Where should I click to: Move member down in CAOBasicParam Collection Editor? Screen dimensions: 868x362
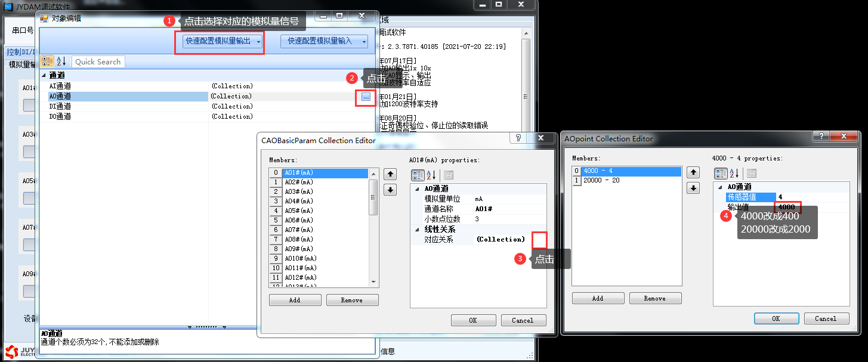click(390, 190)
